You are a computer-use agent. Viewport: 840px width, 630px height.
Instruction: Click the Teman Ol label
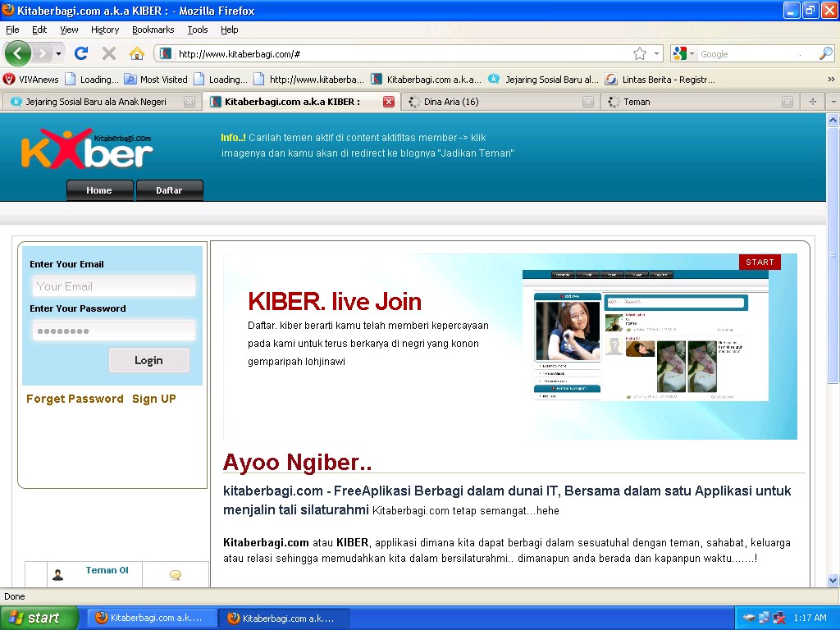point(107,571)
